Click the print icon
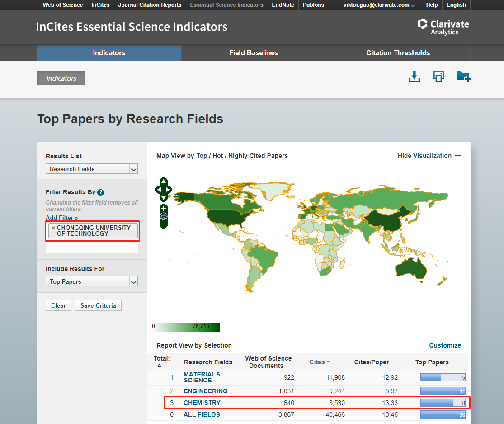 (438, 77)
